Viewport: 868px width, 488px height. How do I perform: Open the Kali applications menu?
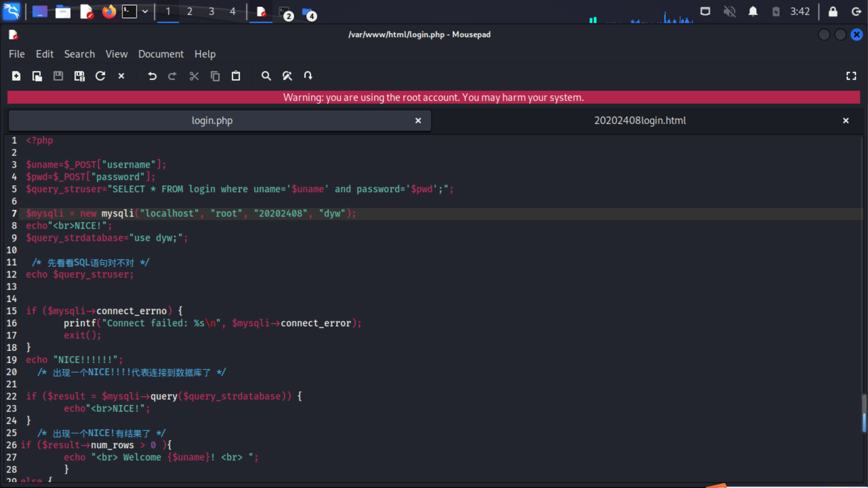pos(11,11)
